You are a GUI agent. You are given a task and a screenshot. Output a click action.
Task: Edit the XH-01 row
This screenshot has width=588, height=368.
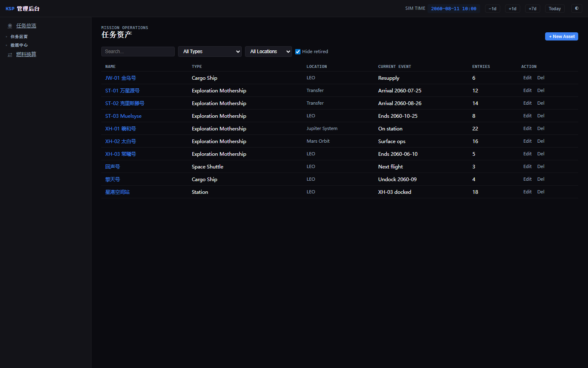click(528, 128)
